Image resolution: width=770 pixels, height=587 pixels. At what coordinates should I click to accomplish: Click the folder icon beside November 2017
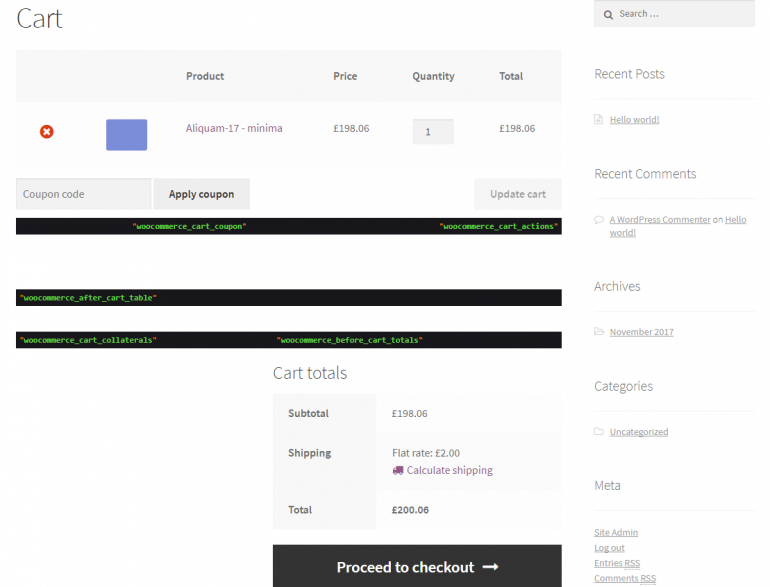(599, 332)
